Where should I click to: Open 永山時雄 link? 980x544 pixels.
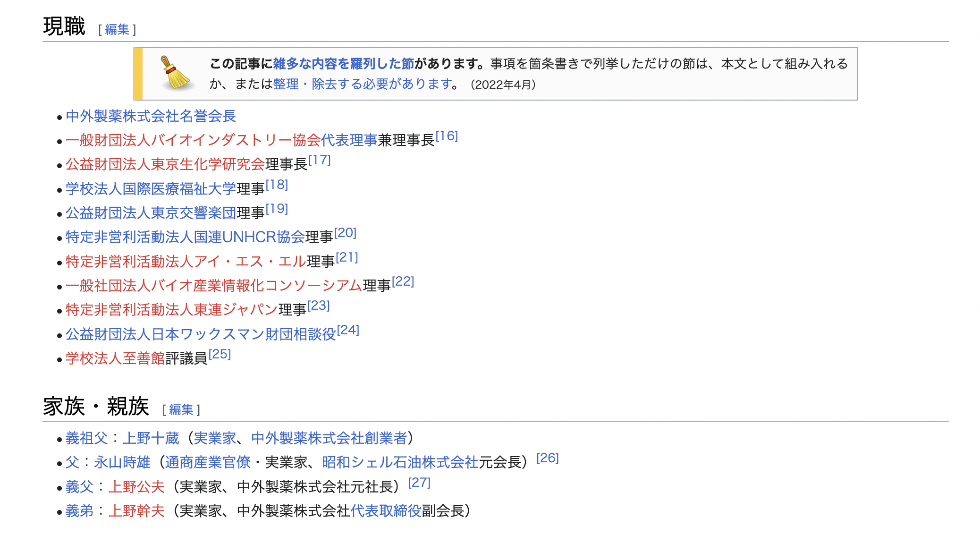pyautogui.click(x=122, y=462)
